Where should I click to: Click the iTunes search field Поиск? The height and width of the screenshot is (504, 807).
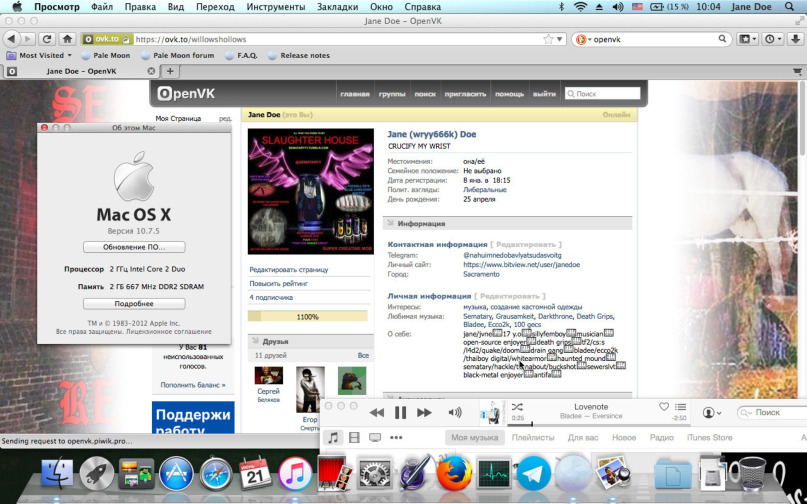[772, 412]
